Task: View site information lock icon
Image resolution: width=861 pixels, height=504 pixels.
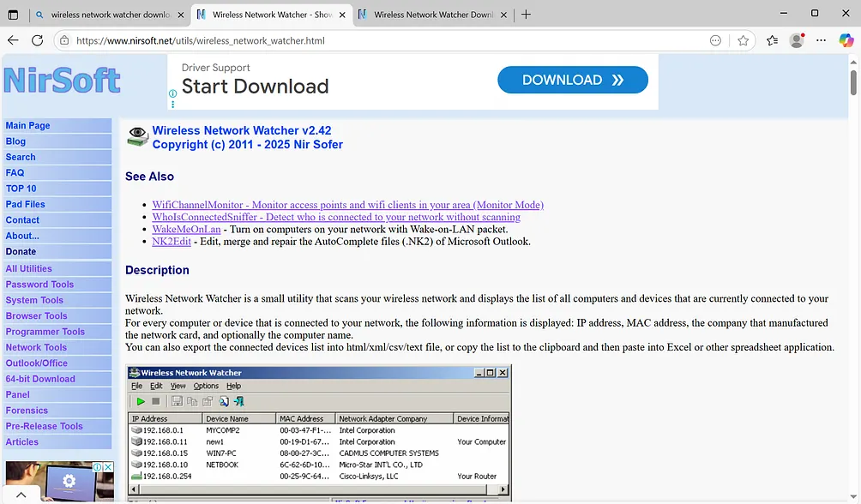Action: pos(64,40)
